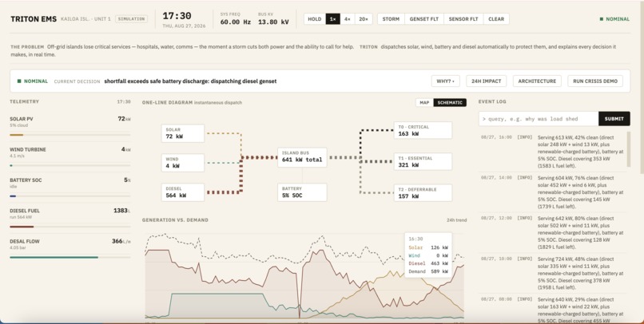
Task: Switch diagram view to SCHEMATIC
Action: pyautogui.click(x=450, y=102)
